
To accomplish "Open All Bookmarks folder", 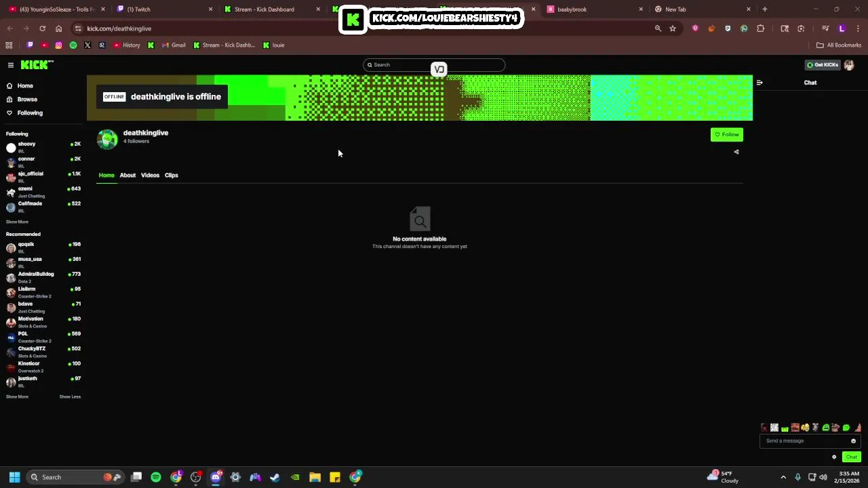I will 839,45.
